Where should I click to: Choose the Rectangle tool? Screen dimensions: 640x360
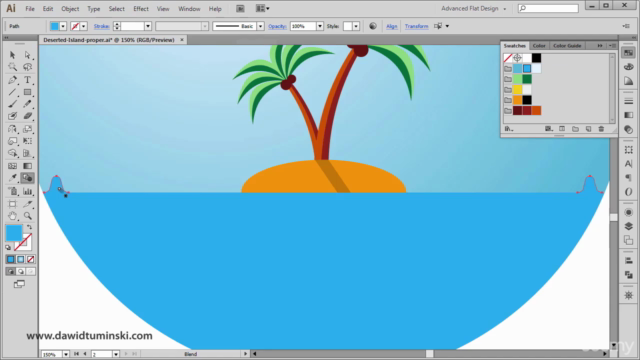[27, 92]
